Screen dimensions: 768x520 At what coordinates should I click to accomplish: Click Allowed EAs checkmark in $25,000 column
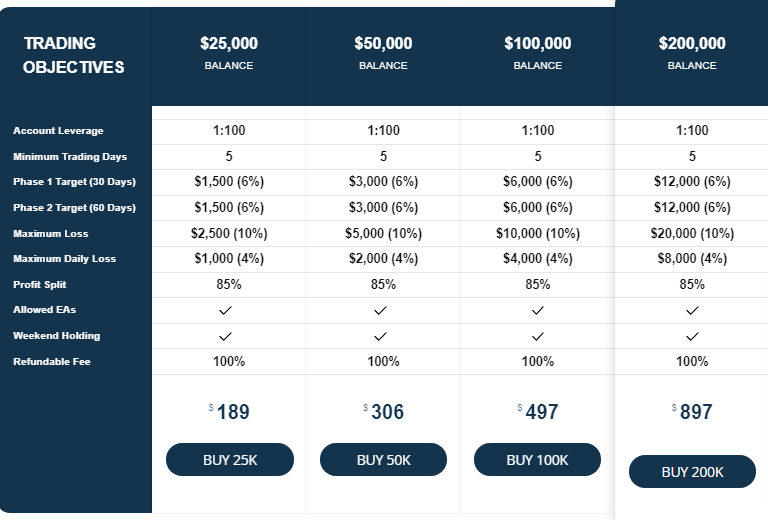[225, 310]
